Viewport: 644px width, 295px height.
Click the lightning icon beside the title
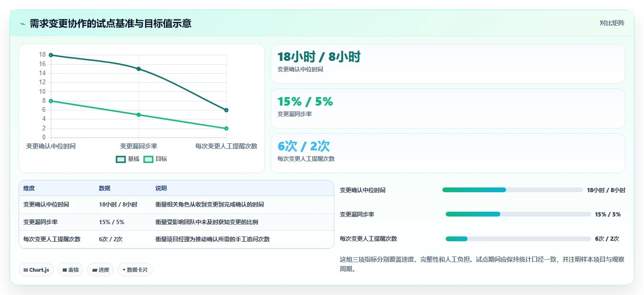click(22, 24)
